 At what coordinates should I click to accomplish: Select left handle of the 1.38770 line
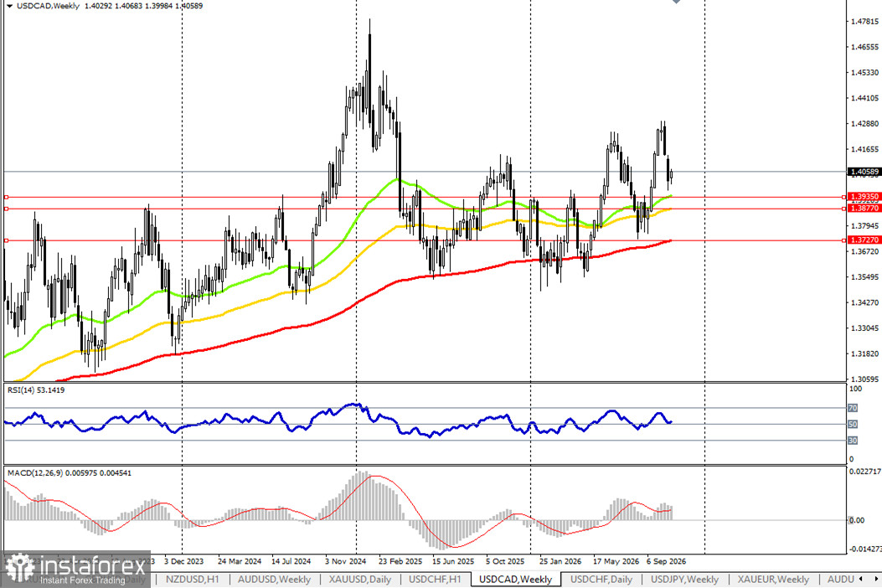coord(6,209)
